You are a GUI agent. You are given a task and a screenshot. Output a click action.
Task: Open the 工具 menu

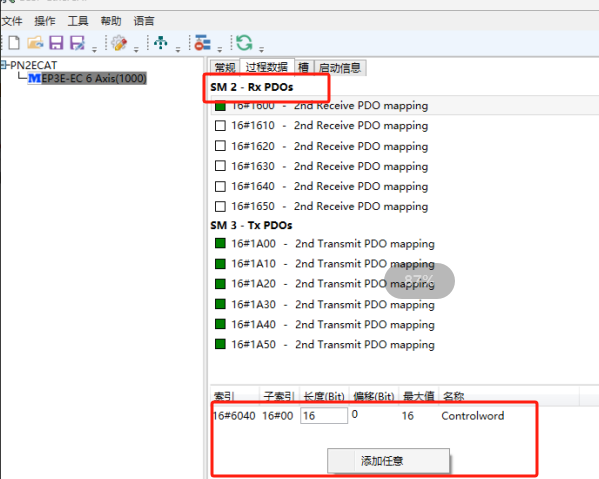coord(78,21)
